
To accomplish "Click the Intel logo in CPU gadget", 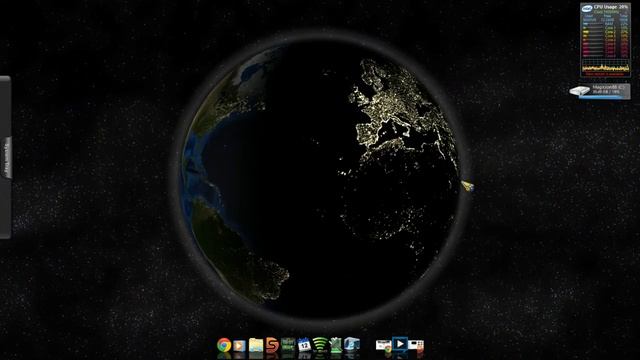I will [x=587, y=8].
